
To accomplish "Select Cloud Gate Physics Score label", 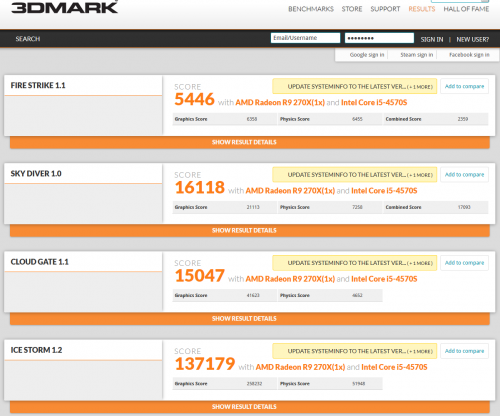I will 295,296.
